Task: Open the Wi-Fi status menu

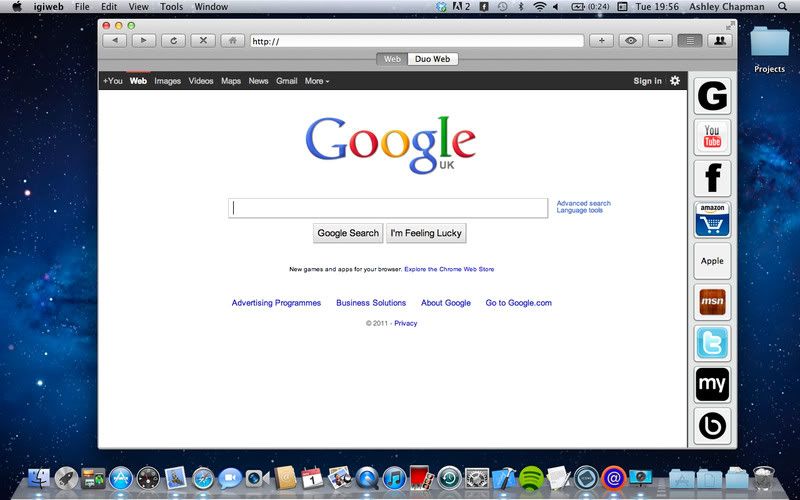Action: click(539, 7)
